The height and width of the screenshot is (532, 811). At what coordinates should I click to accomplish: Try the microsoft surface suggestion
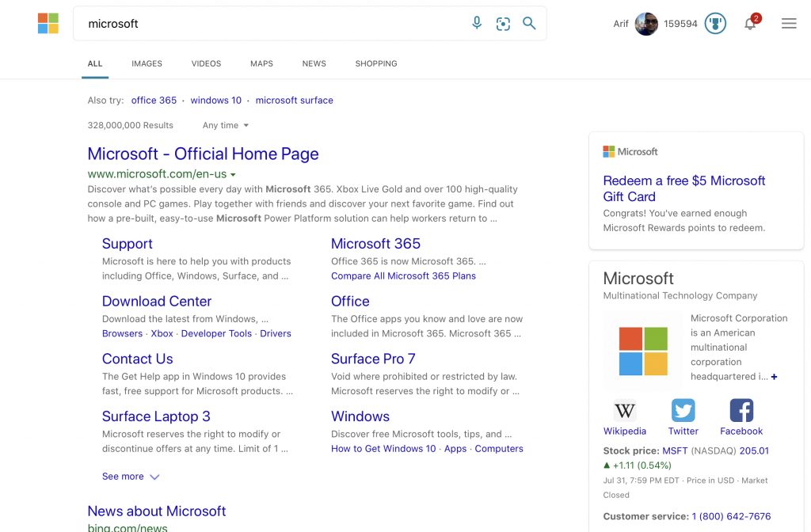[x=295, y=101]
